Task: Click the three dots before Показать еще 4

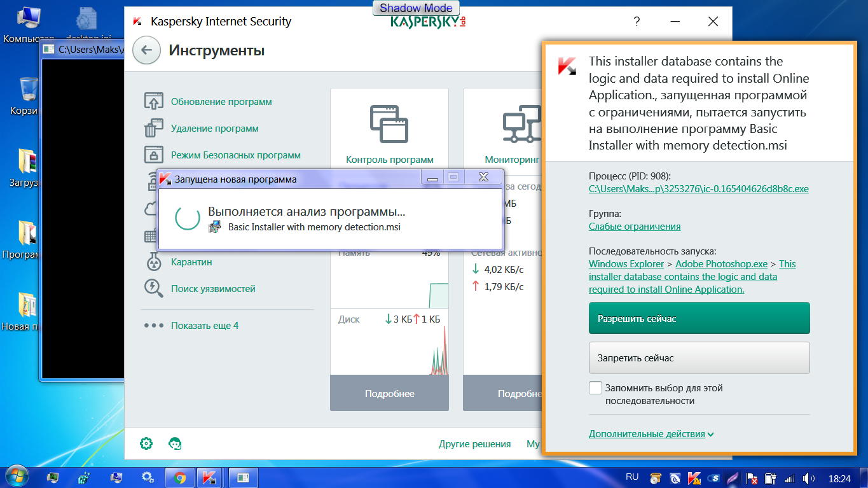Action: pyautogui.click(x=154, y=326)
